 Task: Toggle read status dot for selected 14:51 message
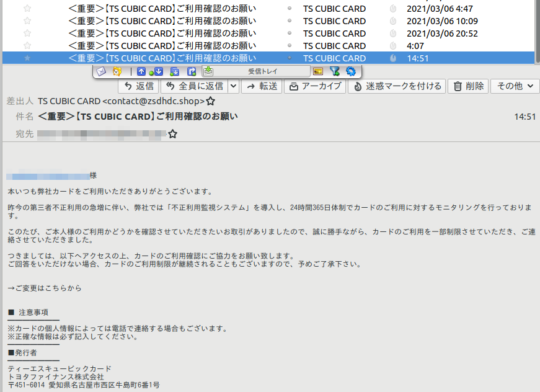[x=290, y=58]
